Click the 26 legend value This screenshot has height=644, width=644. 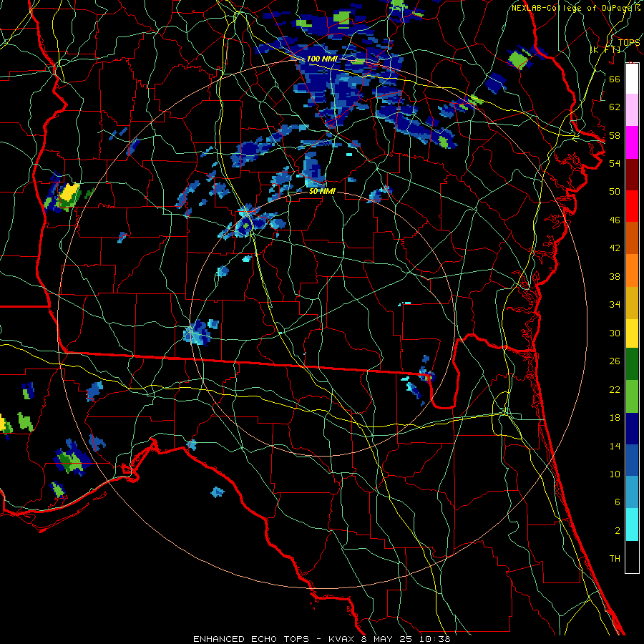[x=615, y=361]
